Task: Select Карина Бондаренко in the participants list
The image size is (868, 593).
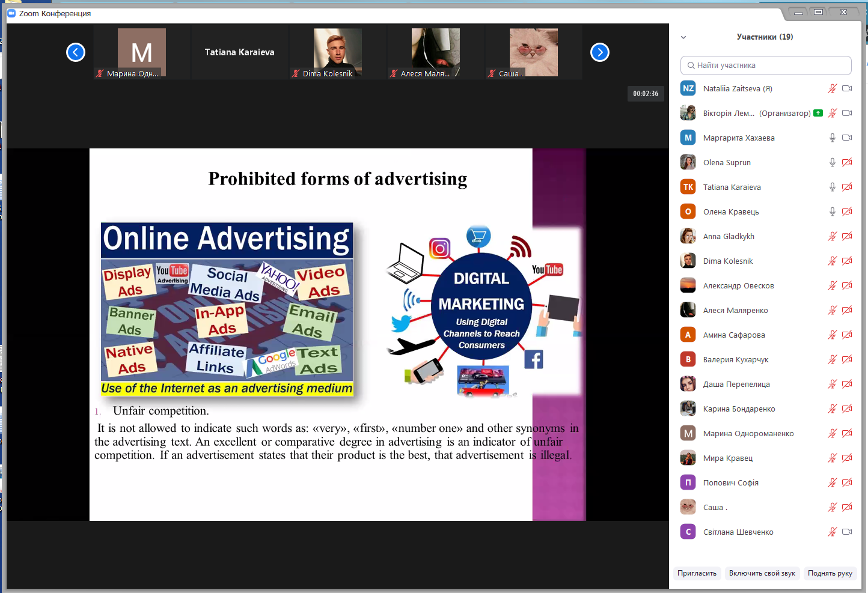Action: [766, 409]
